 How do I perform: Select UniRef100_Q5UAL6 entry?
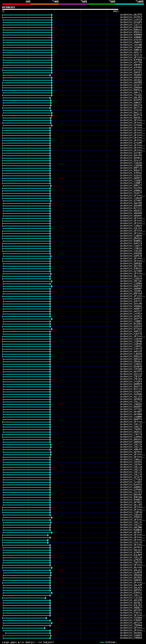pyautogui.click(x=131, y=361)
